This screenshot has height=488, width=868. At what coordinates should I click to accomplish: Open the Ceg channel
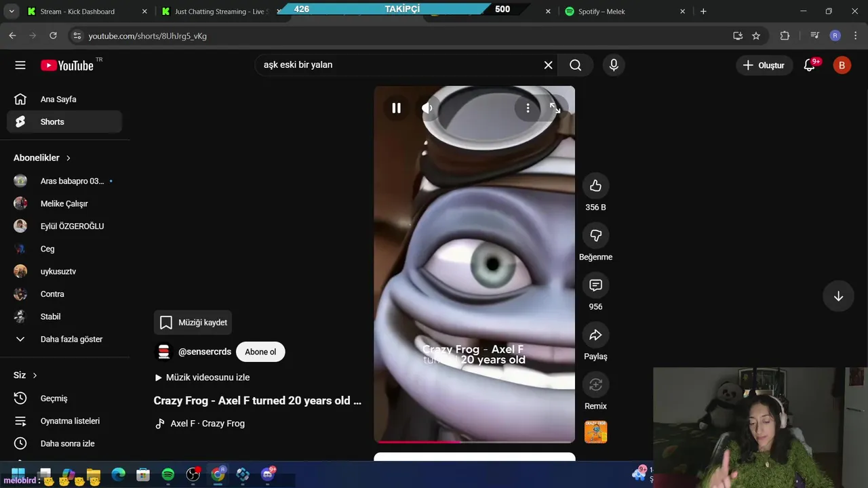coord(64,249)
